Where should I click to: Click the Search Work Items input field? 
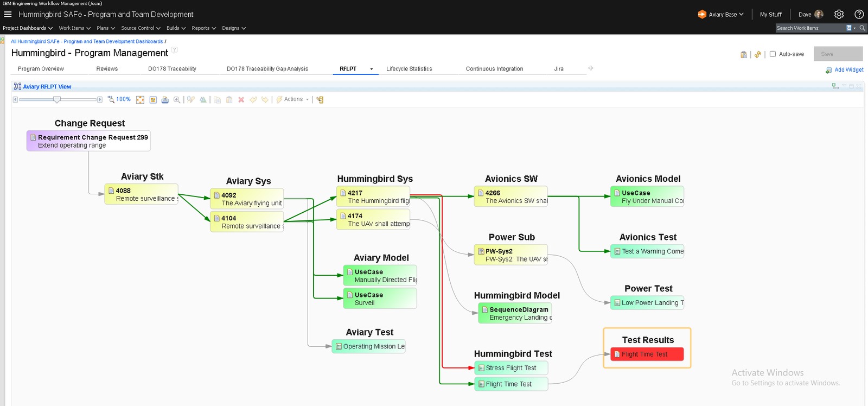(x=810, y=28)
